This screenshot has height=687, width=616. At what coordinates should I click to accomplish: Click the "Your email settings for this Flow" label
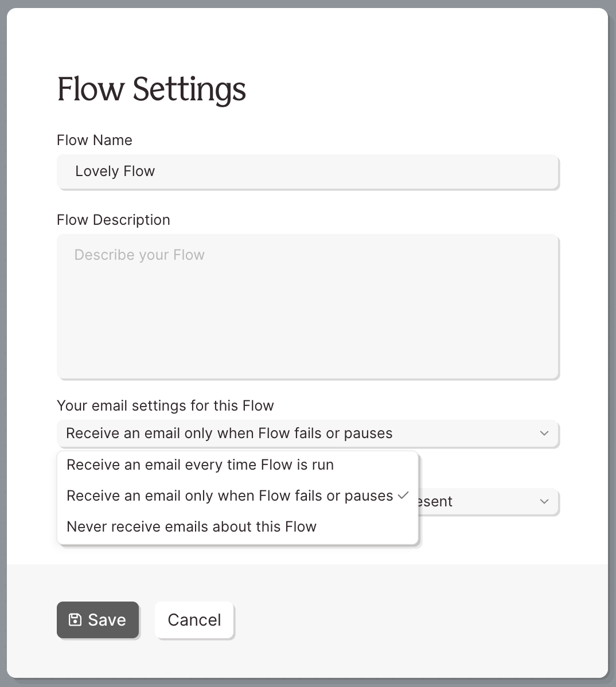165,405
